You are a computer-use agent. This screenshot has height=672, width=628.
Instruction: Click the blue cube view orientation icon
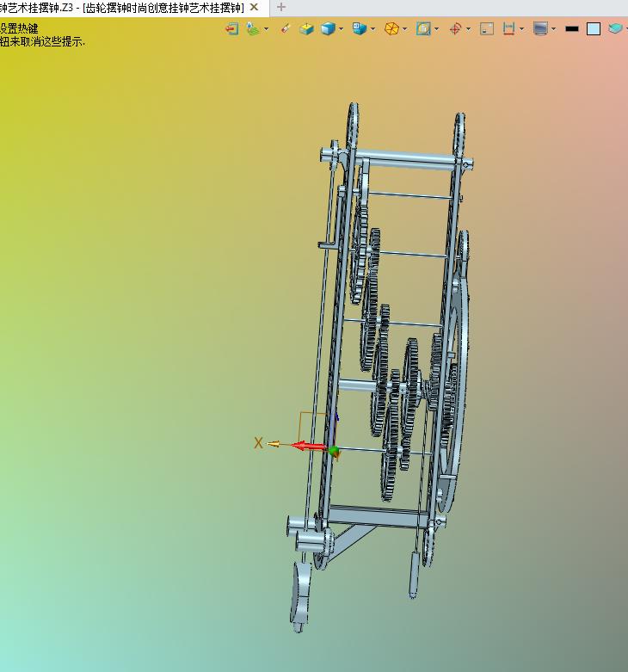tap(359, 28)
